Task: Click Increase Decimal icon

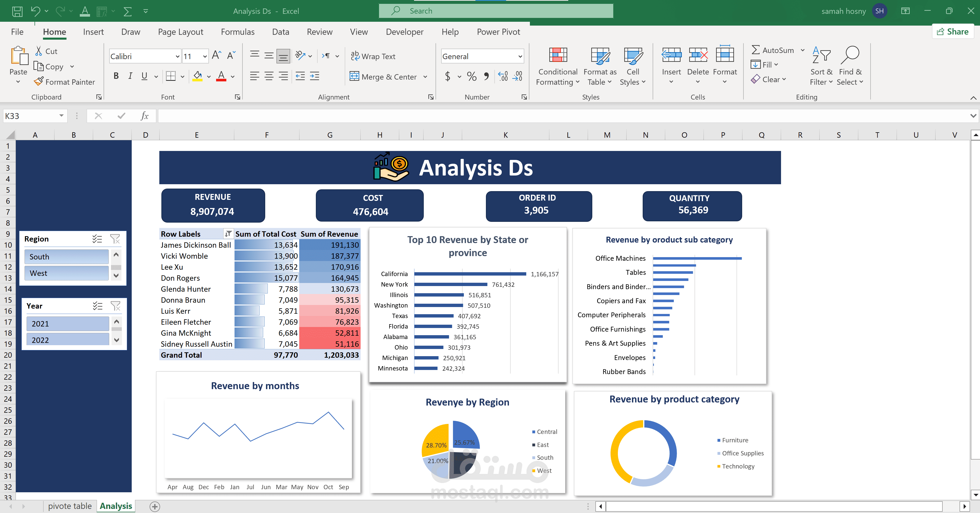Action: pos(503,77)
